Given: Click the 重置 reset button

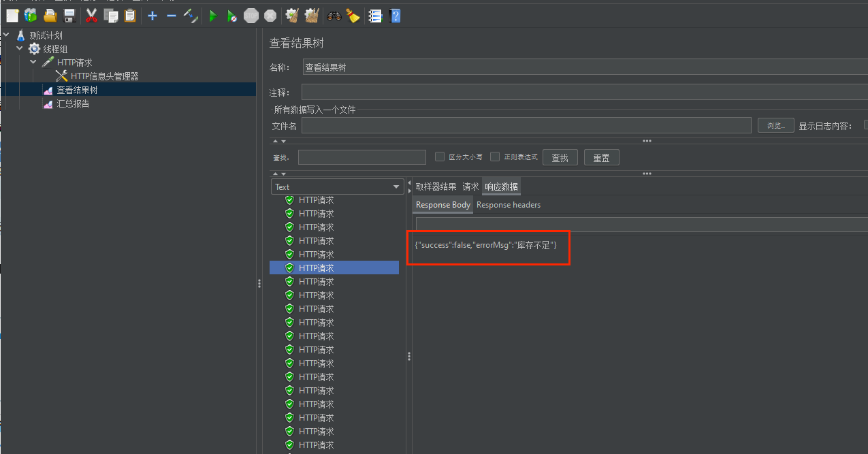Looking at the screenshot, I should 601,158.
